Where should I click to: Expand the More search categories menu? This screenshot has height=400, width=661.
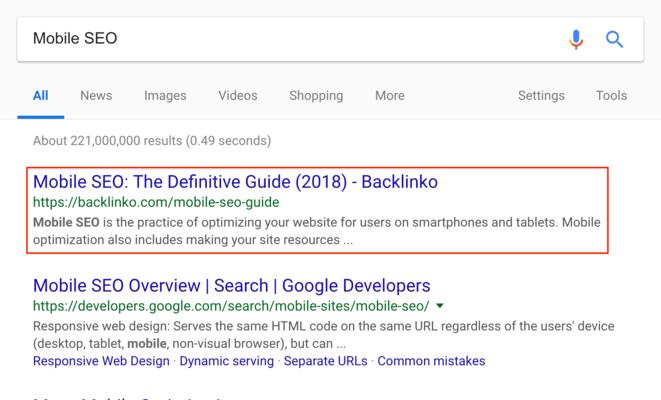390,96
